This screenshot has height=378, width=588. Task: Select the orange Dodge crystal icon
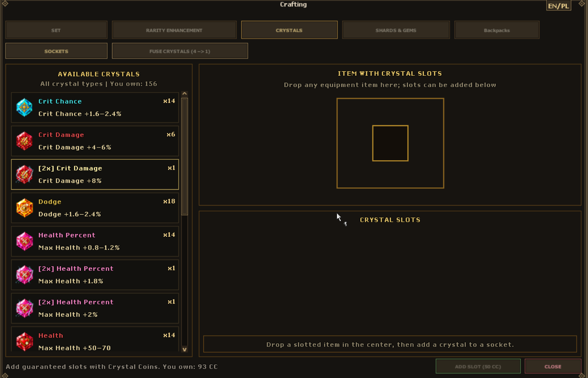tap(24, 208)
